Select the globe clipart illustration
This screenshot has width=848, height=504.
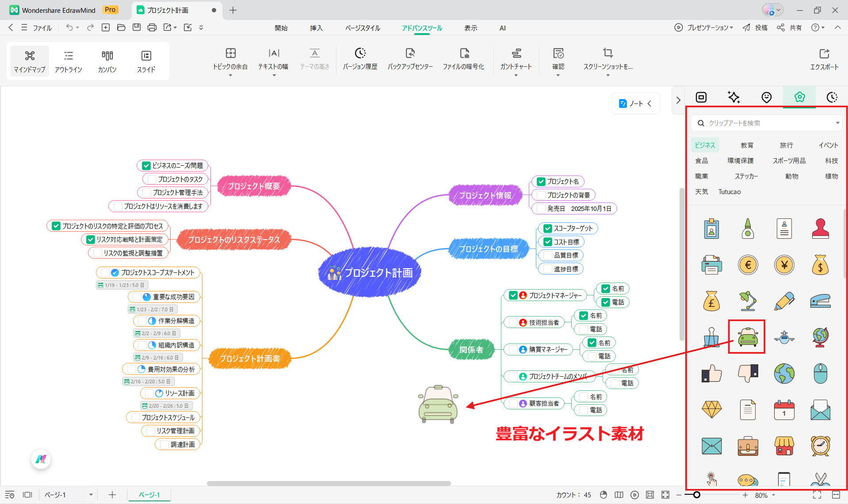820,337
